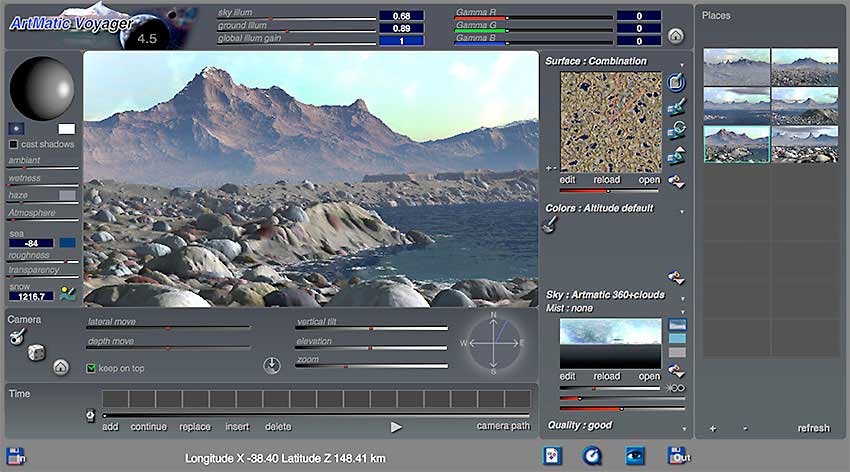Screen dimensions: 850x472
Task: Click the home icon beside gamma sliders
Action: pos(676,36)
